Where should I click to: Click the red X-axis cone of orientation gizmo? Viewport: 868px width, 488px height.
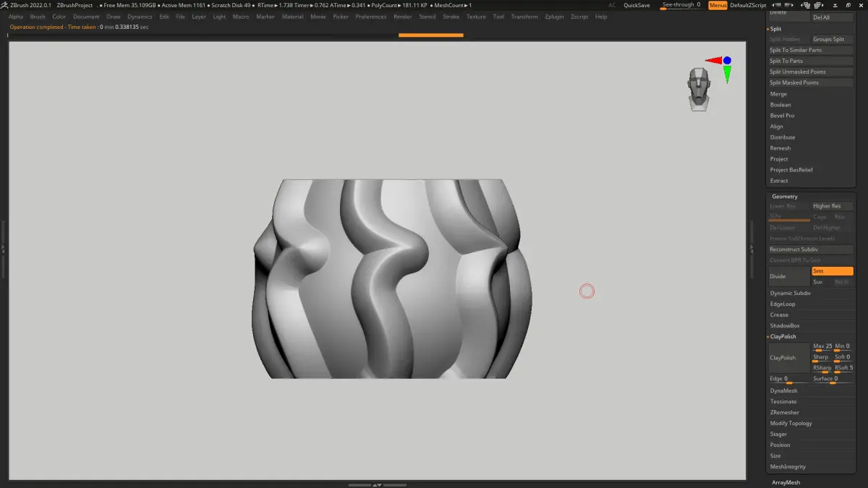(713, 61)
